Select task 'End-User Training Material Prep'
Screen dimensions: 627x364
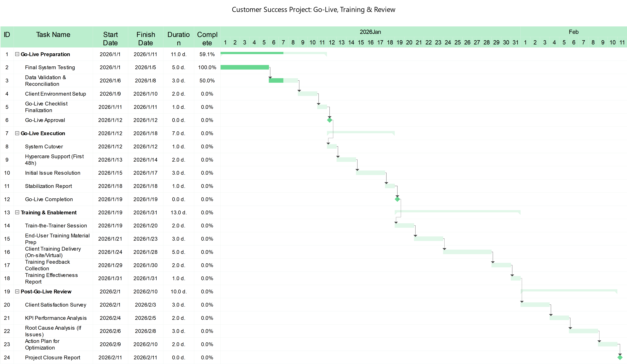(x=57, y=239)
